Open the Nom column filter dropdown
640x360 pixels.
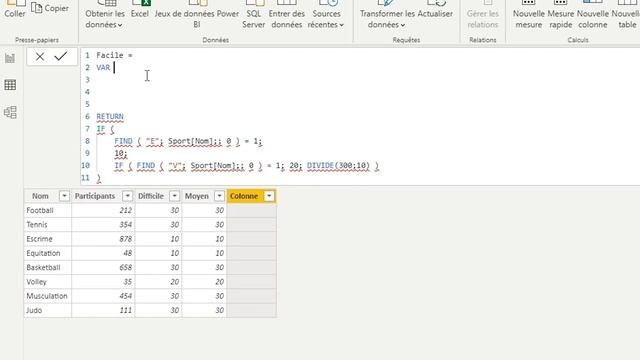point(64,196)
